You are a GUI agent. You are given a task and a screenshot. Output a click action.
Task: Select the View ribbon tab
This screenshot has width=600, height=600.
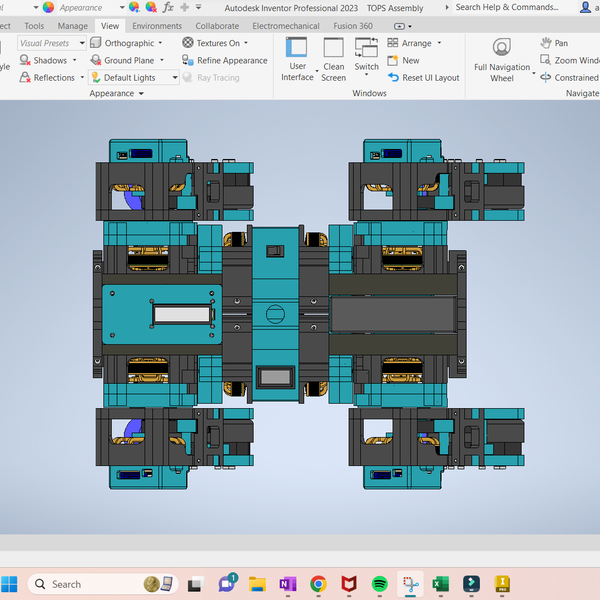(x=110, y=26)
